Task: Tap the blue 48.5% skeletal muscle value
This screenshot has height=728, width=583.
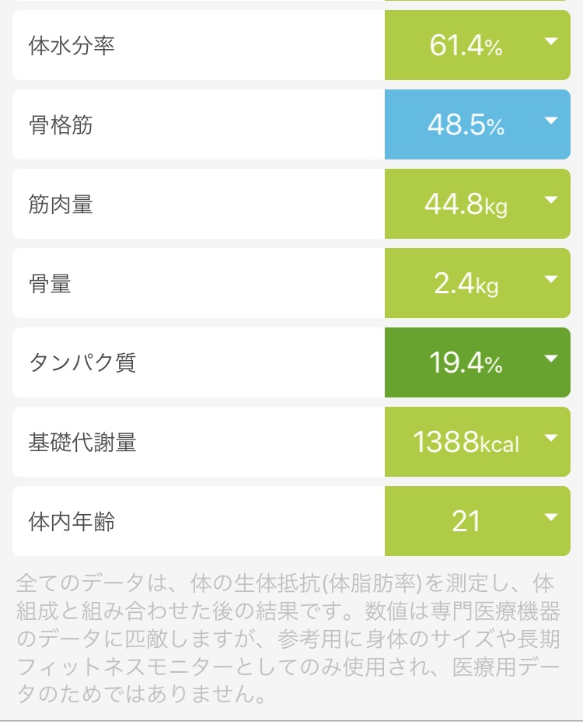Action: 466,125
